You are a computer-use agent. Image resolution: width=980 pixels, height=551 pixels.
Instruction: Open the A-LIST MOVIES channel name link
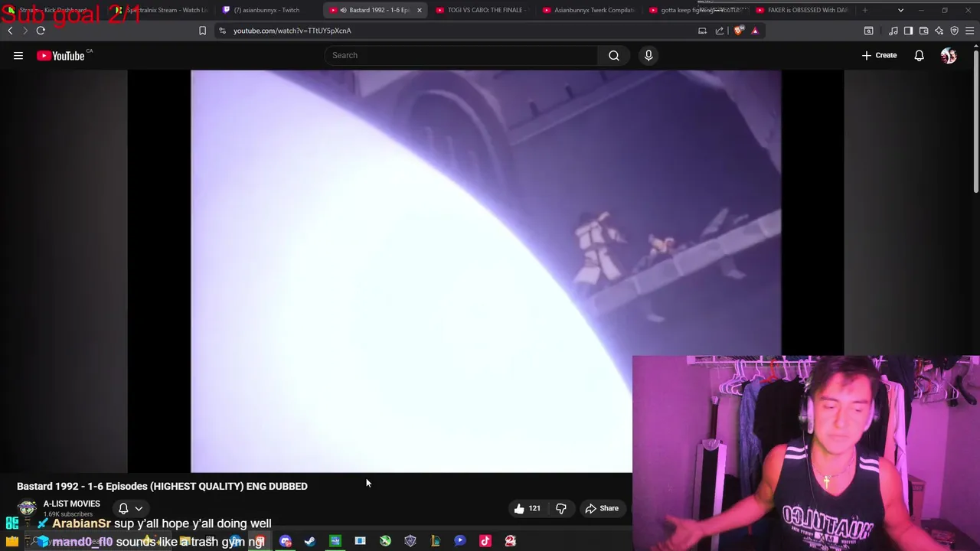pos(72,504)
